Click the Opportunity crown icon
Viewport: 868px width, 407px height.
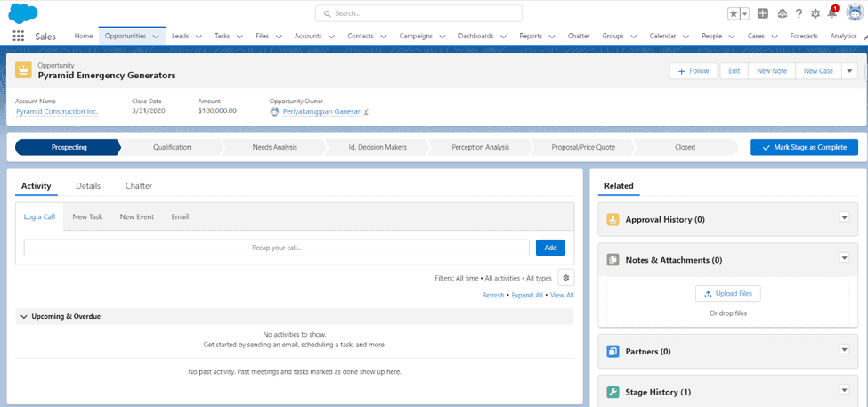[23, 70]
